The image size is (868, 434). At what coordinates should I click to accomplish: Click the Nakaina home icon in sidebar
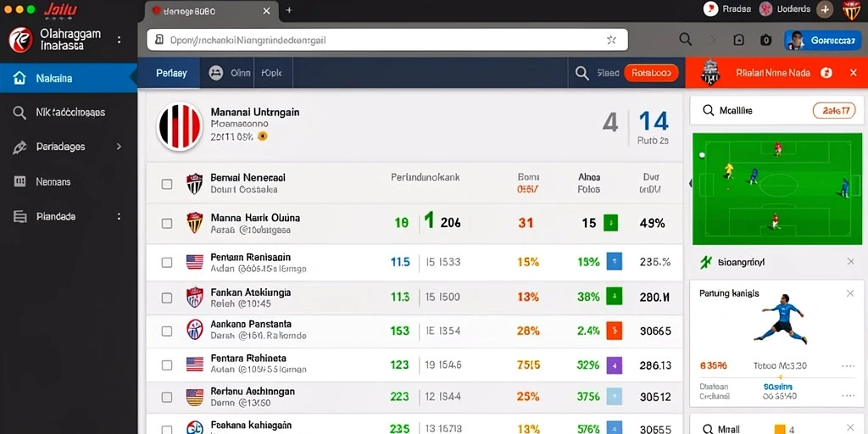tap(19, 78)
